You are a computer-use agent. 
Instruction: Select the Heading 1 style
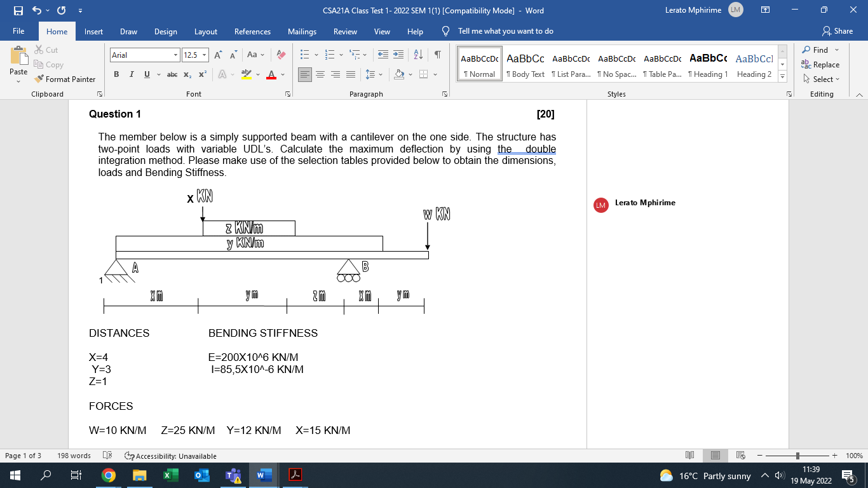point(707,62)
